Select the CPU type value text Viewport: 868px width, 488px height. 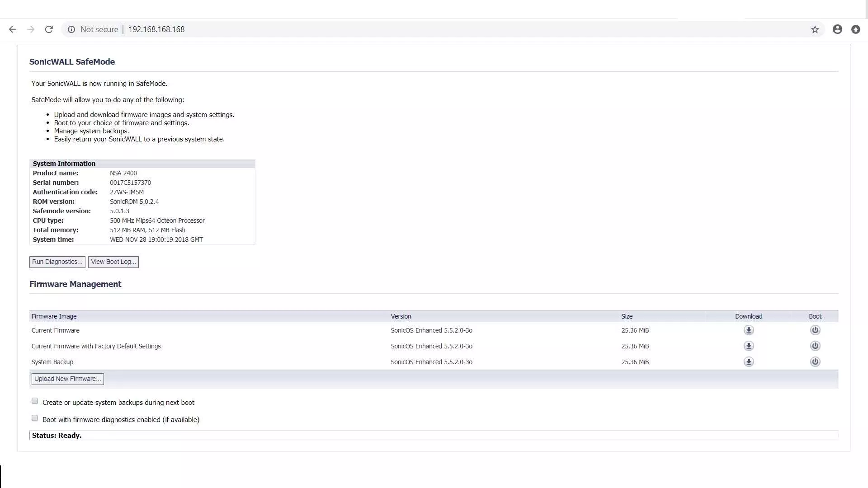pyautogui.click(x=157, y=221)
